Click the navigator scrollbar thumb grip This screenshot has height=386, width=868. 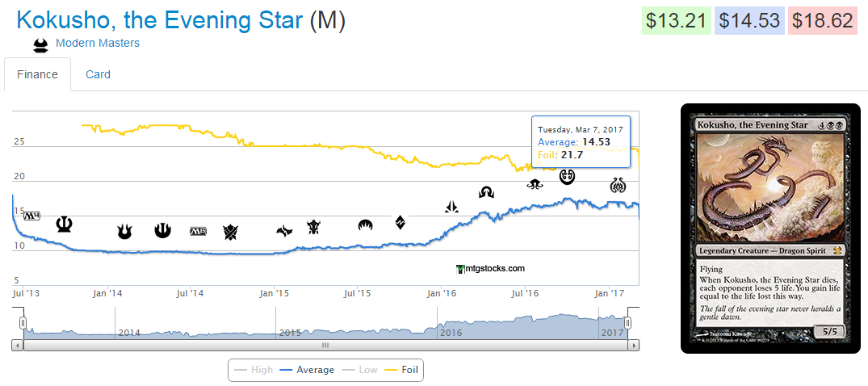(325, 345)
